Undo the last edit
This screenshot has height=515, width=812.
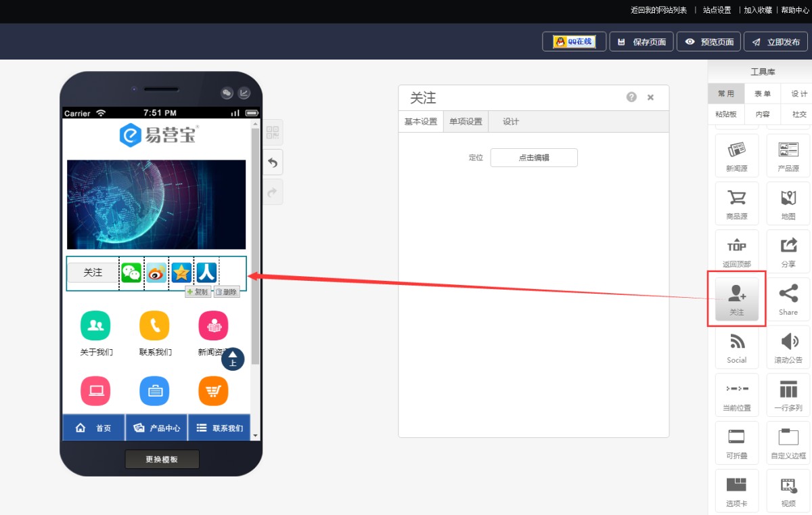272,162
